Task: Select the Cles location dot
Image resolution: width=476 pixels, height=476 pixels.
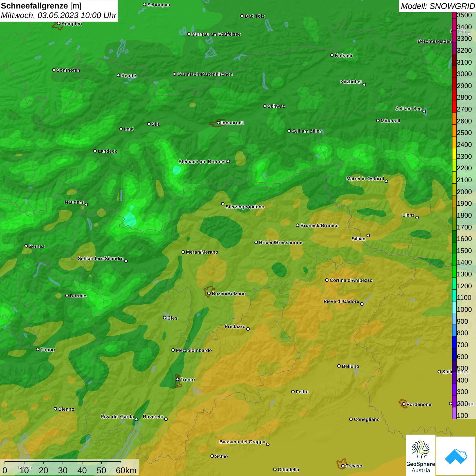Action: (165, 318)
